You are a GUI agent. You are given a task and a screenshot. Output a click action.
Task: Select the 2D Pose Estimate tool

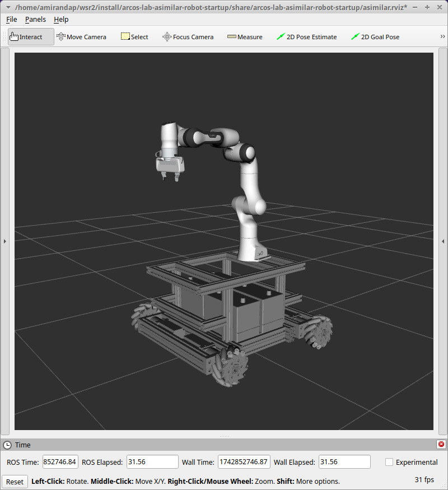pyautogui.click(x=307, y=37)
